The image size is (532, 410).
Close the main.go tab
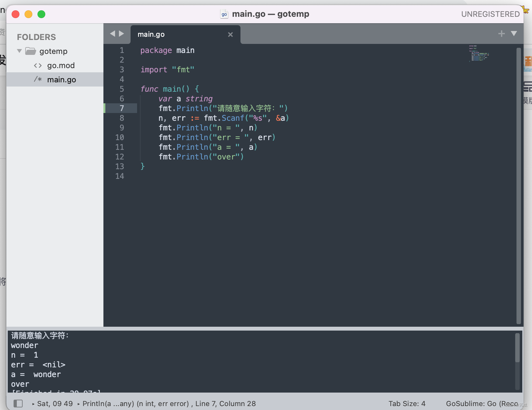point(230,35)
